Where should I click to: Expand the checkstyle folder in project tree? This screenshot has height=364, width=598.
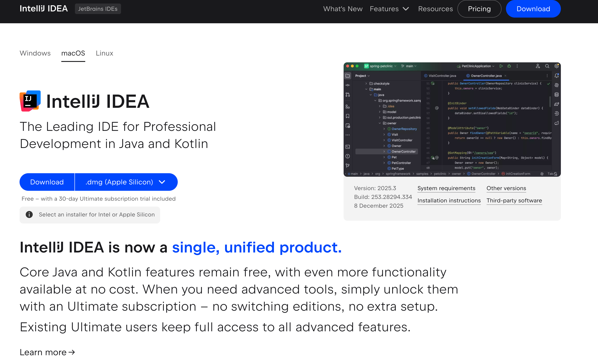366,83
